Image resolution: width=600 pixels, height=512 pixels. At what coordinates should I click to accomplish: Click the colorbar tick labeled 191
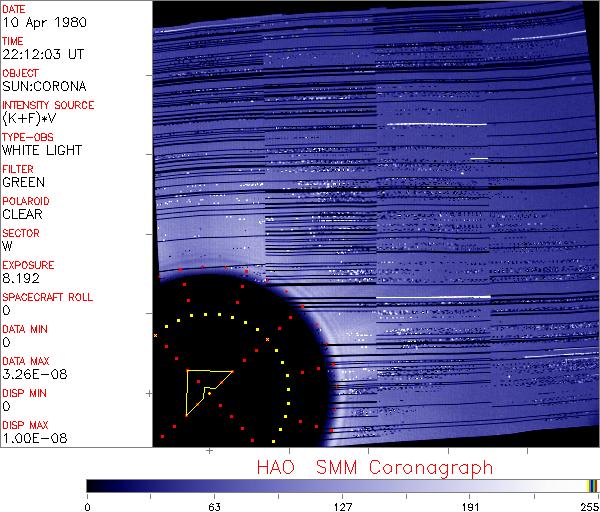[x=470, y=506]
